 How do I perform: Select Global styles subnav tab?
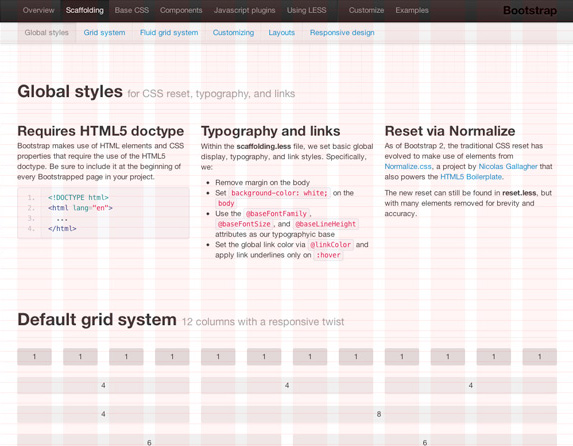(x=46, y=33)
